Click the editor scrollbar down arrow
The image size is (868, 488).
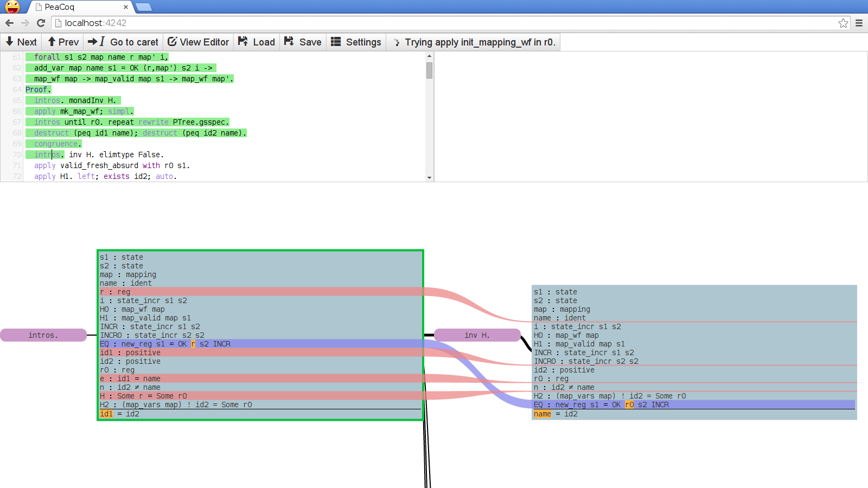click(429, 177)
